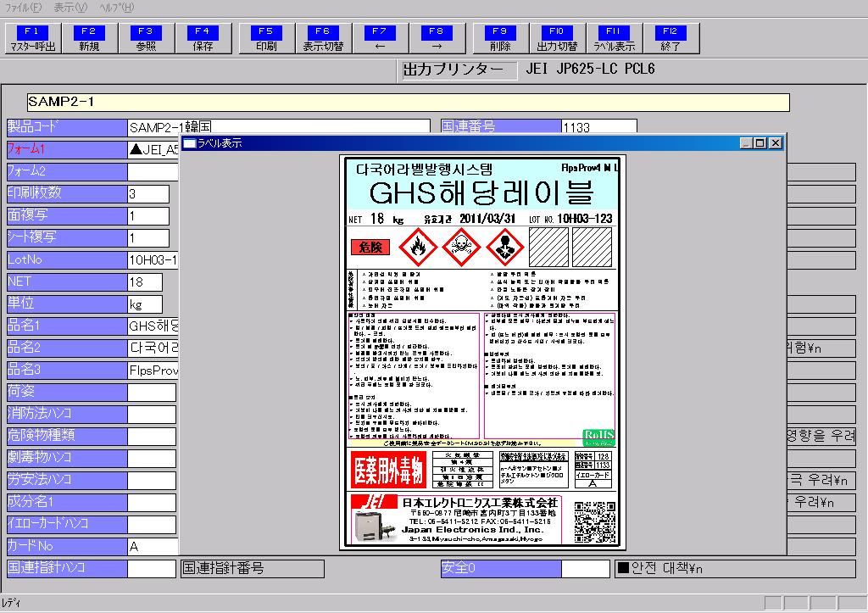This screenshot has width=868, height=613.
Task: Click the 品名2 field
Action: [x=153, y=348]
